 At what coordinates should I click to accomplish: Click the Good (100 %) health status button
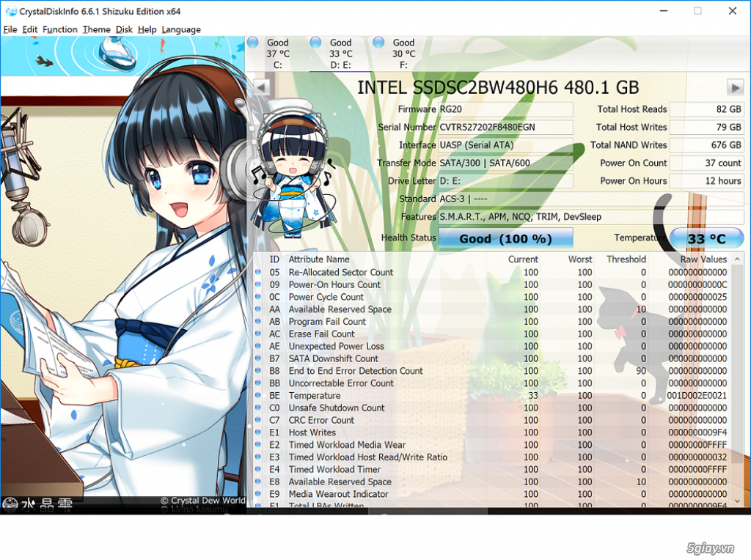point(505,238)
